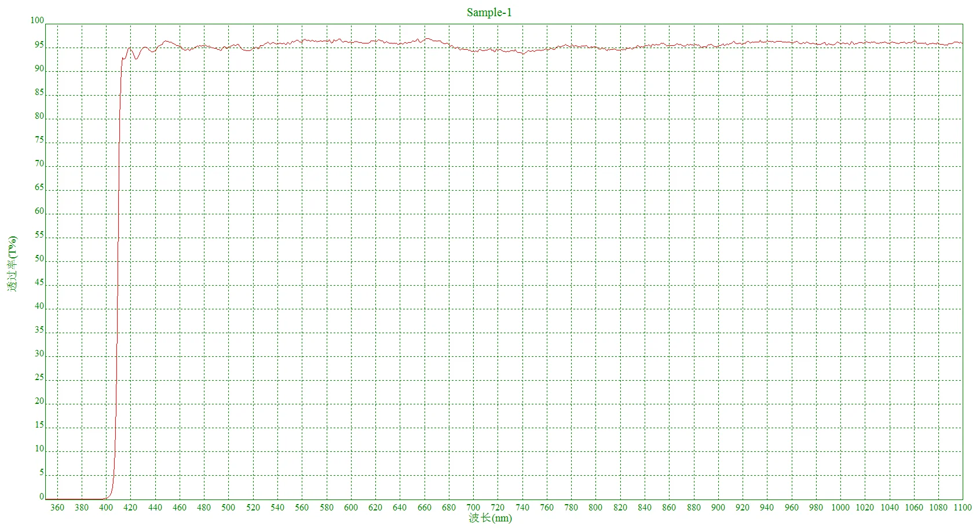Click the 85 label on the y-axis

pos(39,92)
